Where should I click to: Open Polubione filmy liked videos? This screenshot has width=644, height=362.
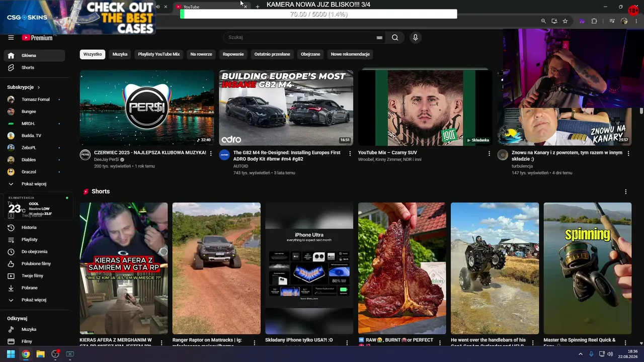(x=34, y=263)
